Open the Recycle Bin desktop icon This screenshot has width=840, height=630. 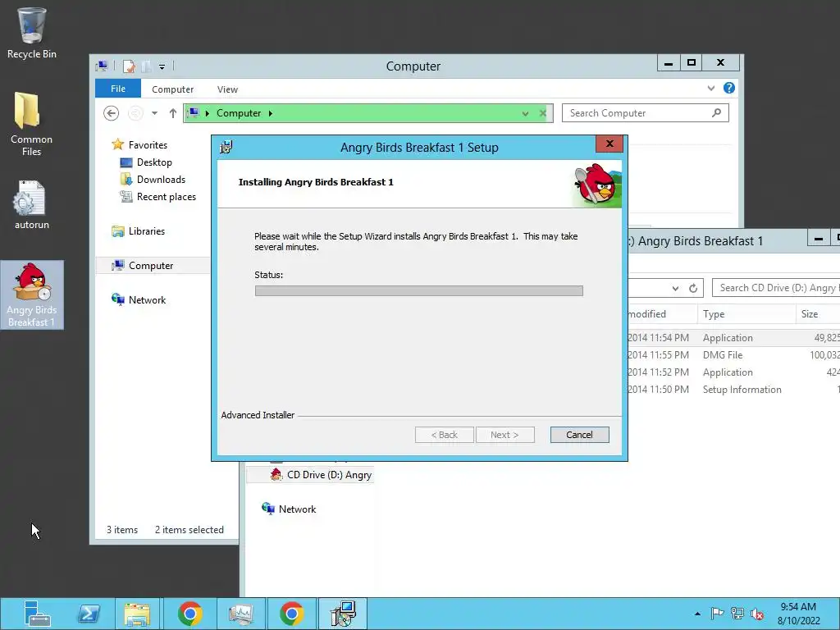pyautogui.click(x=32, y=33)
